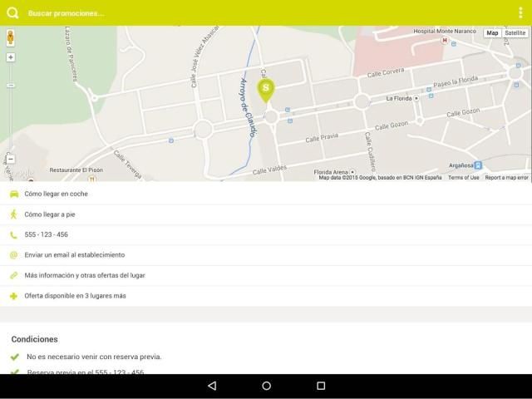Zoom in the map with plus button
Viewport: 532px width, 399px height.
(x=11, y=57)
